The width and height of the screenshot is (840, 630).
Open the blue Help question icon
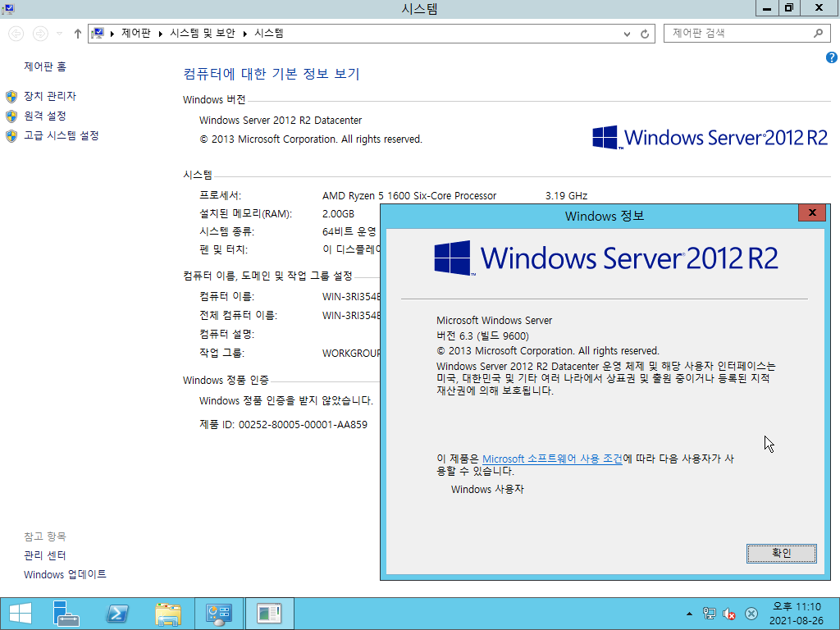point(832,57)
